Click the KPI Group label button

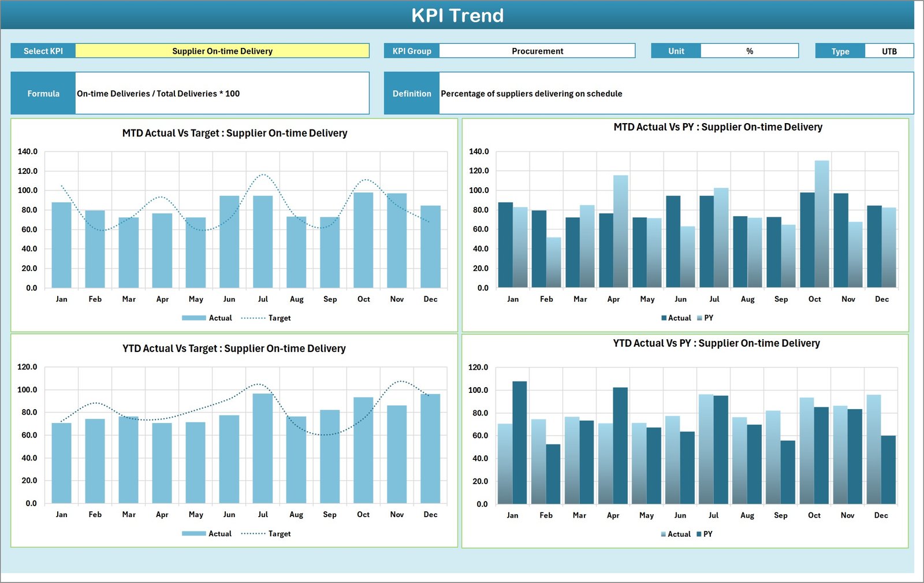[411, 51]
